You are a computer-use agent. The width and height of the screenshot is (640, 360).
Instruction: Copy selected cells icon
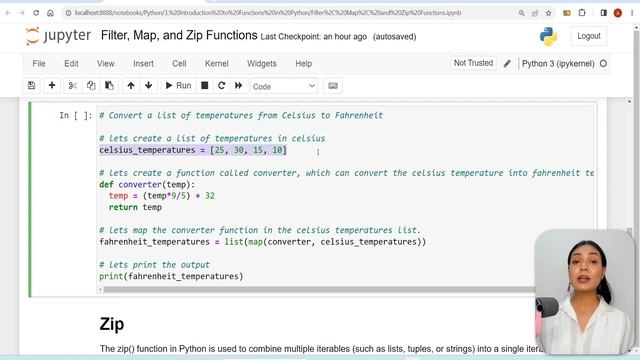(x=91, y=86)
